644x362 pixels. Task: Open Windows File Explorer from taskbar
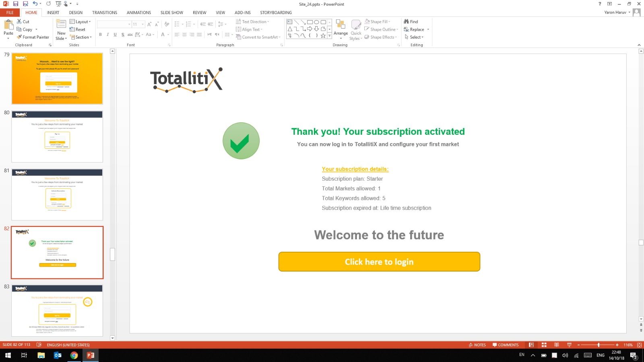(x=41, y=355)
